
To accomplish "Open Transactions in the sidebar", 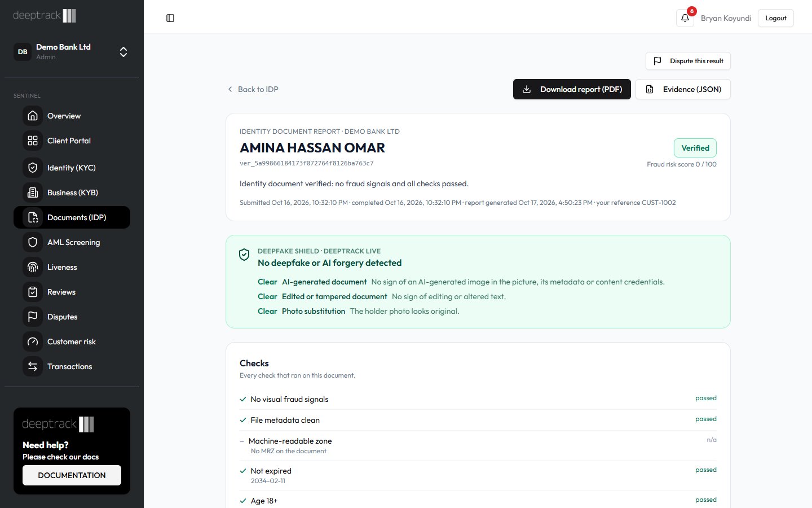I will pyautogui.click(x=72, y=366).
